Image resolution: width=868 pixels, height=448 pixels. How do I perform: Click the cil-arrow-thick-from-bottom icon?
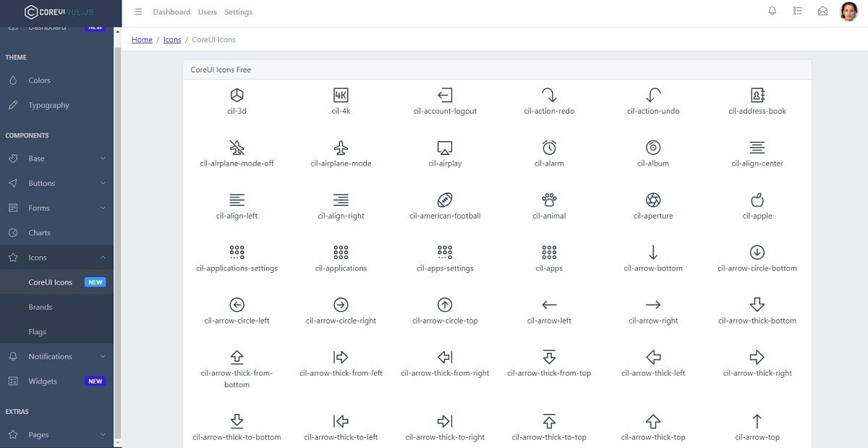[237, 357]
